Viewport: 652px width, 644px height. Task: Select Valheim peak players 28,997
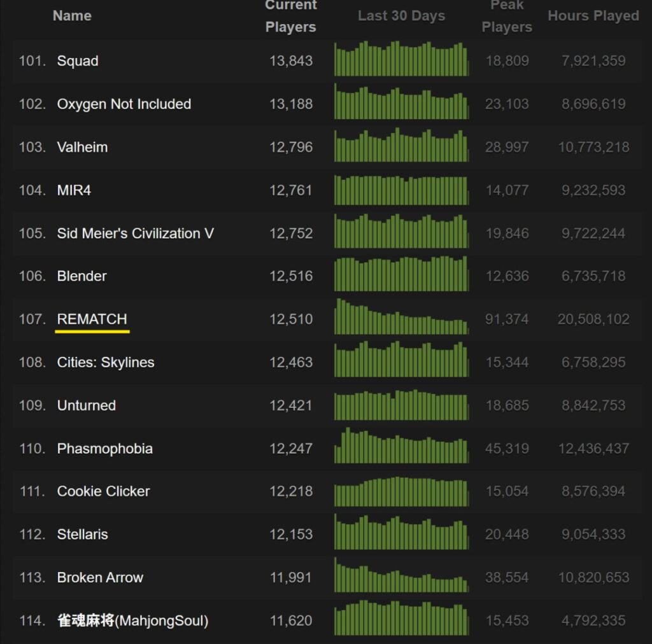point(507,147)
